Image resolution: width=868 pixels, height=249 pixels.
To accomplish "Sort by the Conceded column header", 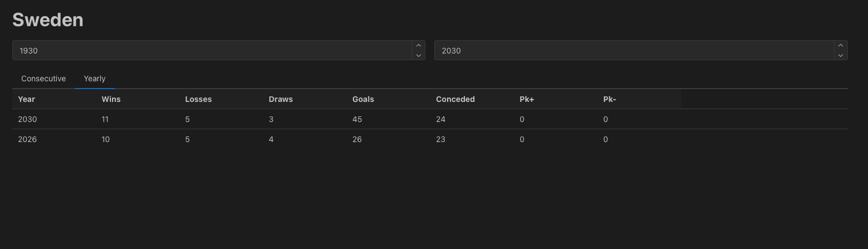I will 455,99.
